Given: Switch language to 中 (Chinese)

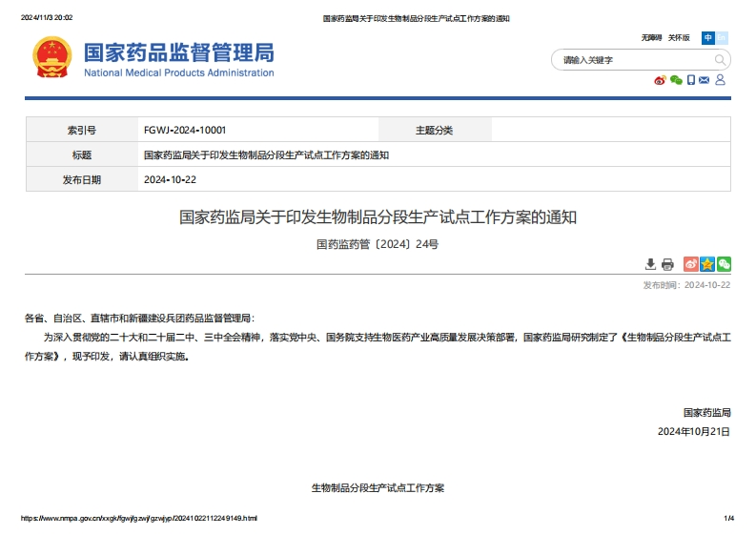Looking at the screenshot, I should [x=708, y=38].
